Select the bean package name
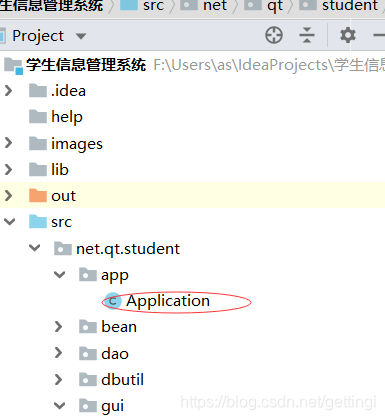Viewport: 385px width, 420px height. point(119,327)
